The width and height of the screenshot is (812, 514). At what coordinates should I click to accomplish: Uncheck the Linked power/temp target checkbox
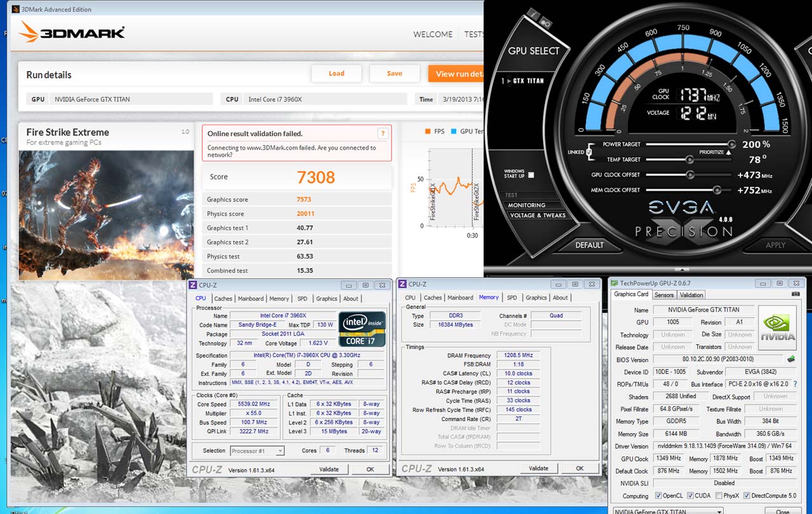point(589,152)
